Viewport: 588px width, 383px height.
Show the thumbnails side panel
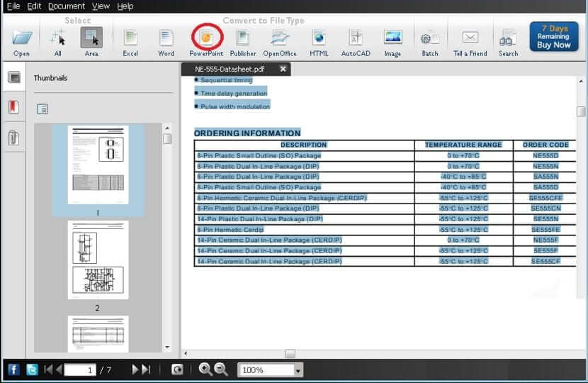point(14,77)
